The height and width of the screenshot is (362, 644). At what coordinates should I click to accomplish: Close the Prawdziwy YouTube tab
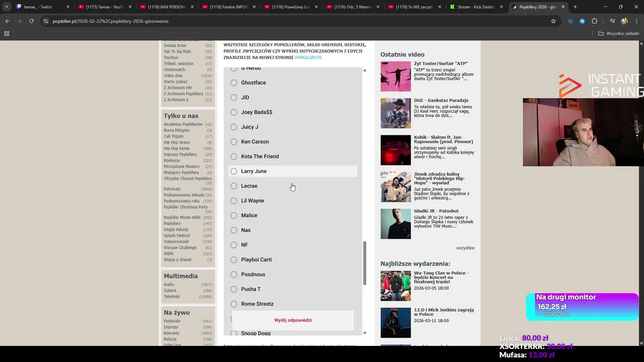click(x=315, y=7)
